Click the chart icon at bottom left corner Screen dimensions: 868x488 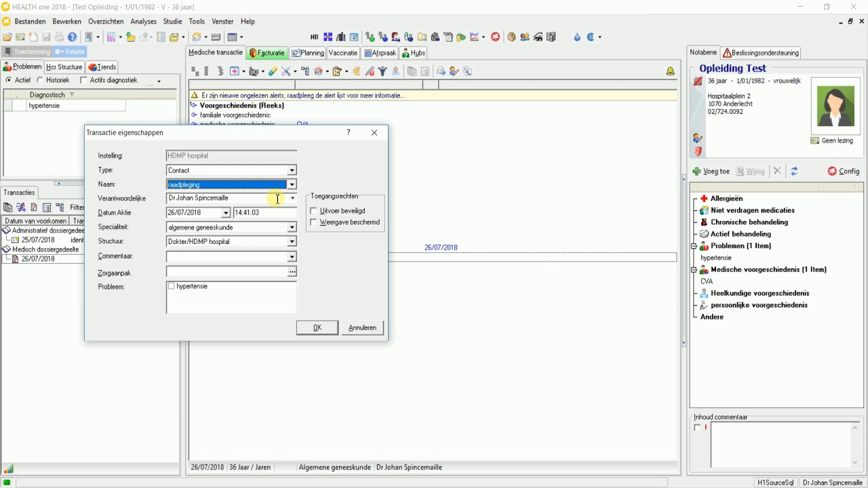[x=9, y=469]
